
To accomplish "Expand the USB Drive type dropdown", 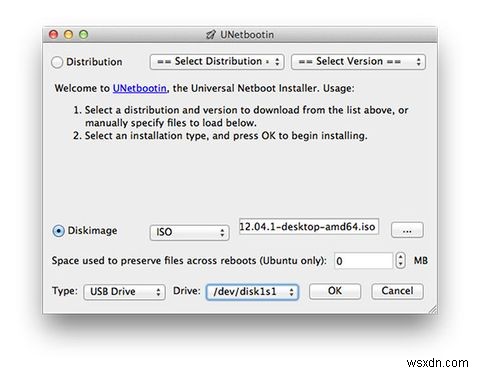I will point(124,292).
